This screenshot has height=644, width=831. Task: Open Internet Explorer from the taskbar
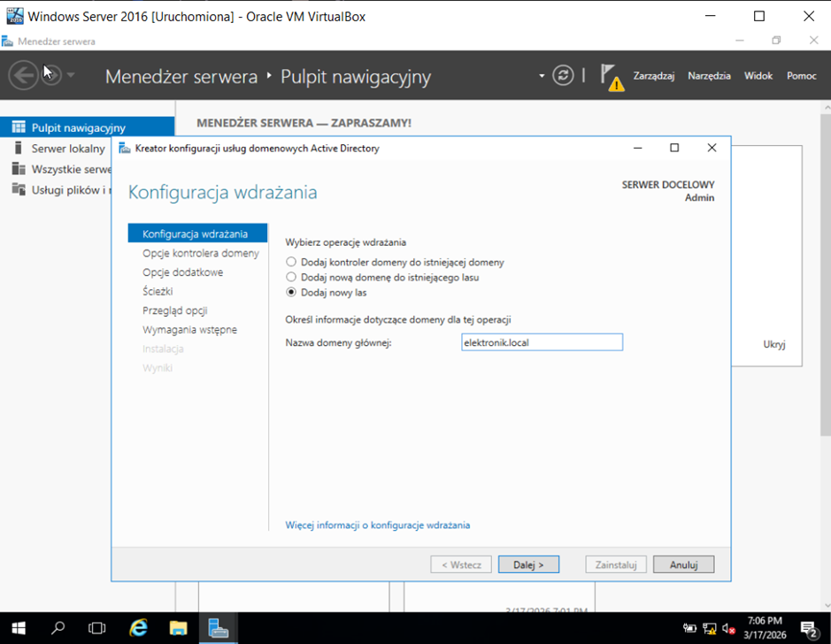[138, 628]
